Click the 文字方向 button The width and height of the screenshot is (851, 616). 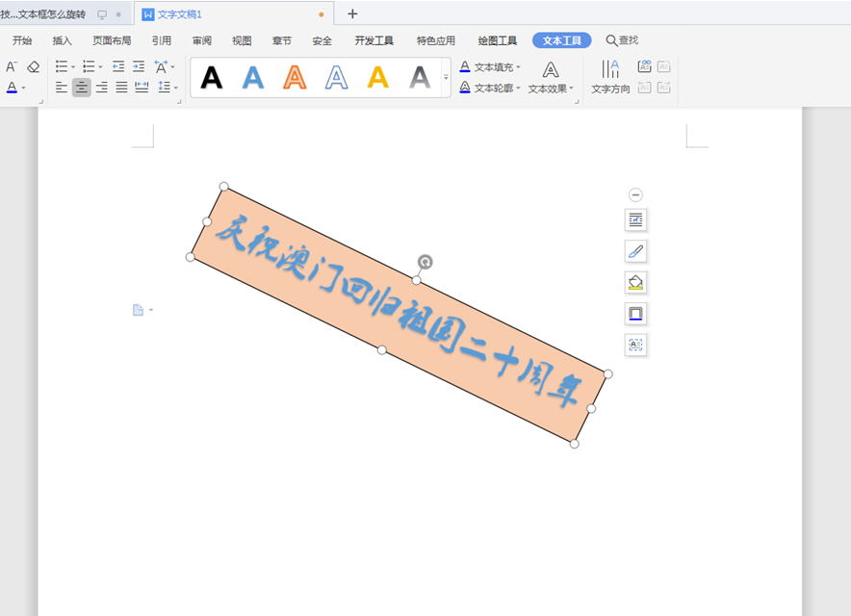[608, 78]
